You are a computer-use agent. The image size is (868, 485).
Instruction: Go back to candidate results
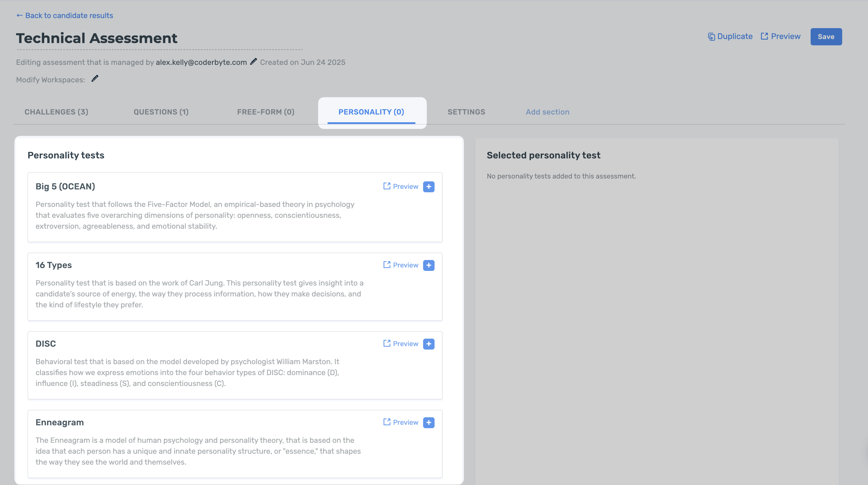tap(65, 15)
